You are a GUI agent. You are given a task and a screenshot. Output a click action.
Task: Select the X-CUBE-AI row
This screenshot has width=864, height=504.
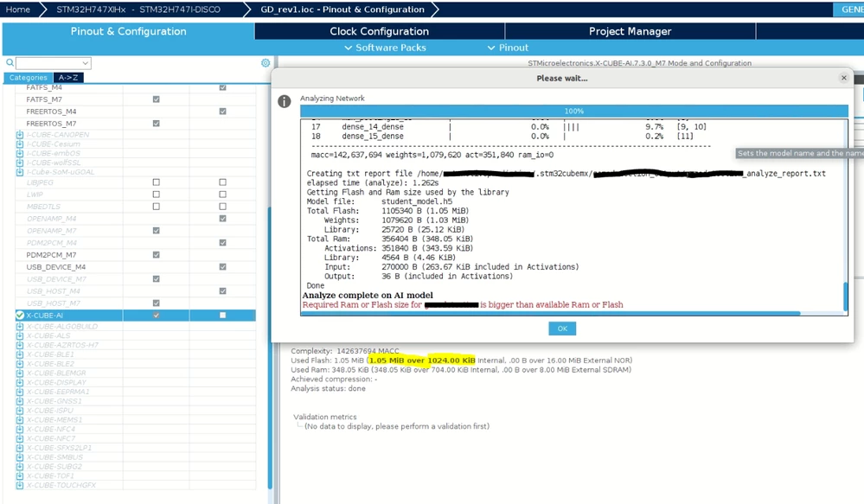(136, 316)
